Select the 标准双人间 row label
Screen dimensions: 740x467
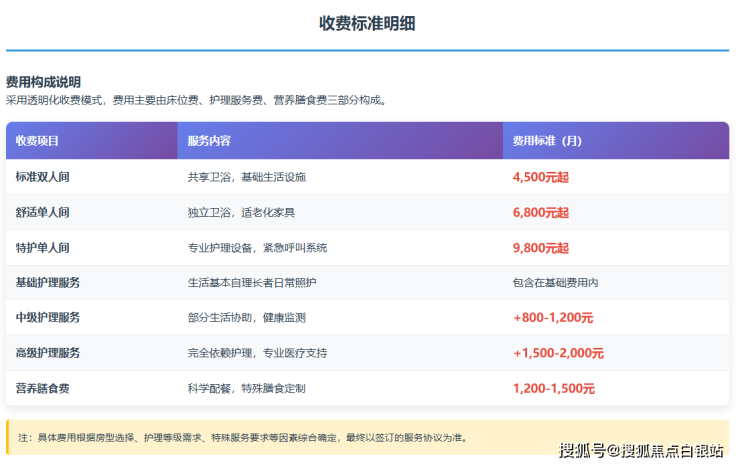[x=43, y=177]
